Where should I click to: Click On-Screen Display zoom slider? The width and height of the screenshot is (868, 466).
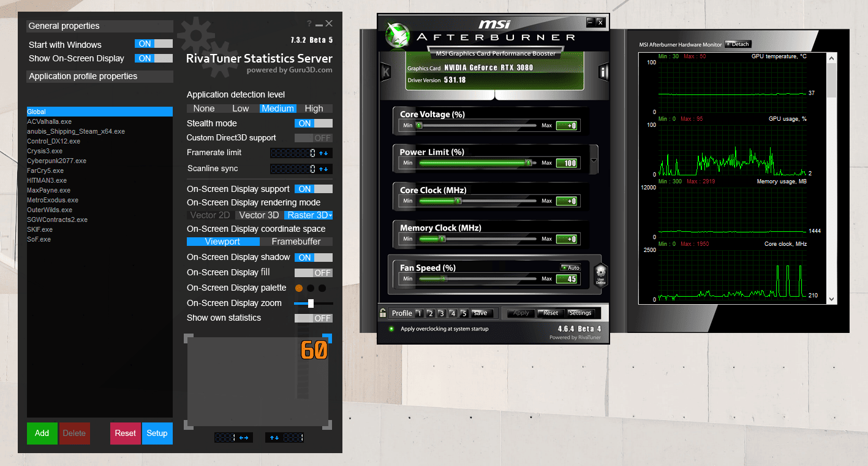pos(314,303)
